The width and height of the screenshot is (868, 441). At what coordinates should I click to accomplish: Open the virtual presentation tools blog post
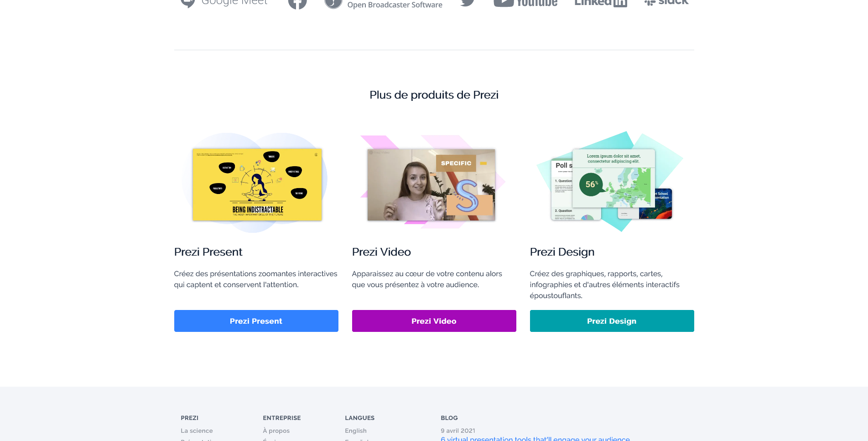[x=535, y=438]
